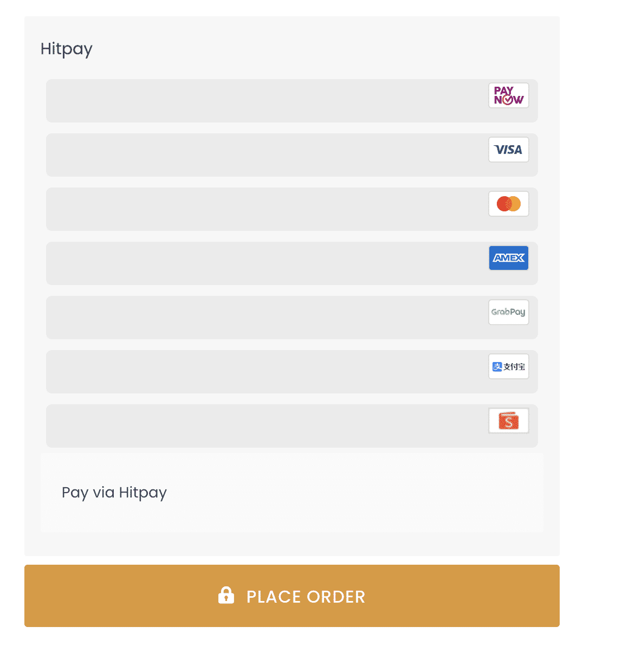Pick the ShopeePay payment option row
Screen dimensions: 635x672
(x=271, y=425)
